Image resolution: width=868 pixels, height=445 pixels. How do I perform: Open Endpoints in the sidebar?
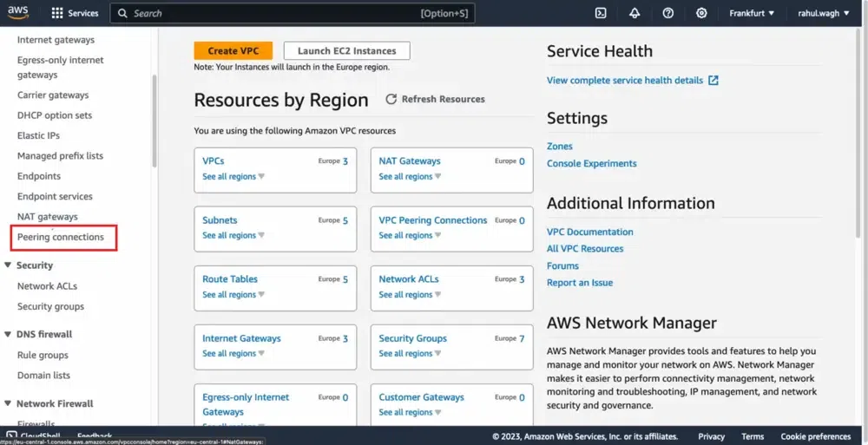tap(39, 176)
